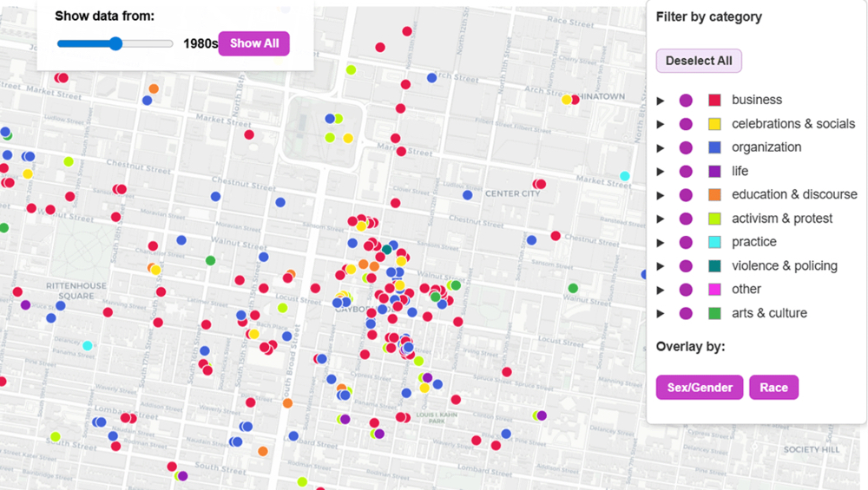Click the decade slider handle
This screenshot has width=868, height=490.
pyautogui.click(x=115, y=43)
